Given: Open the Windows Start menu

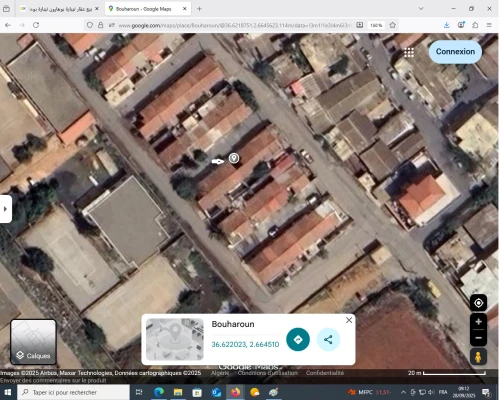Looking at the screenshot, I should 7,392.
